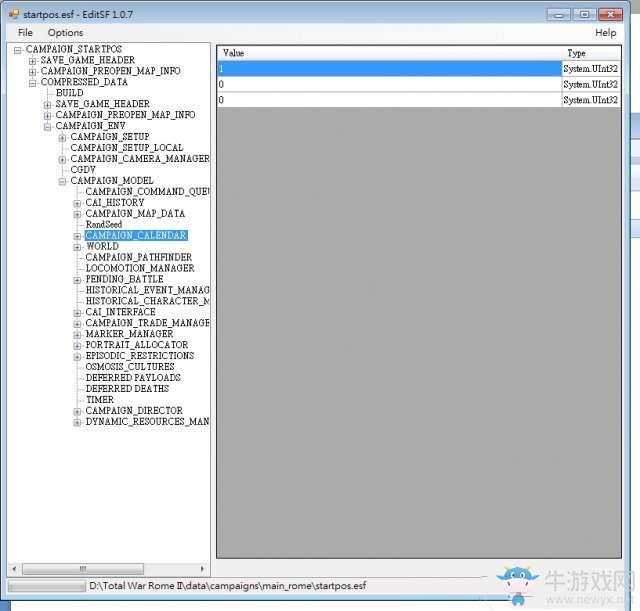Select the CGDV tree item

tap(83, 169)
